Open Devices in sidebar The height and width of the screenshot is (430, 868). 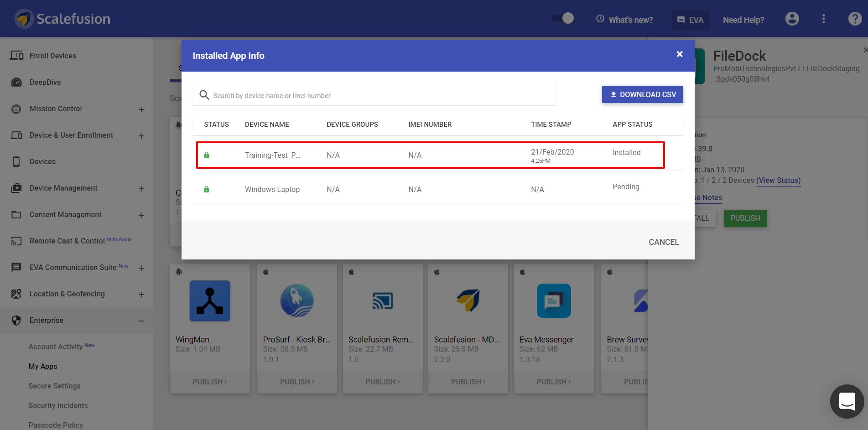point(42,161)
